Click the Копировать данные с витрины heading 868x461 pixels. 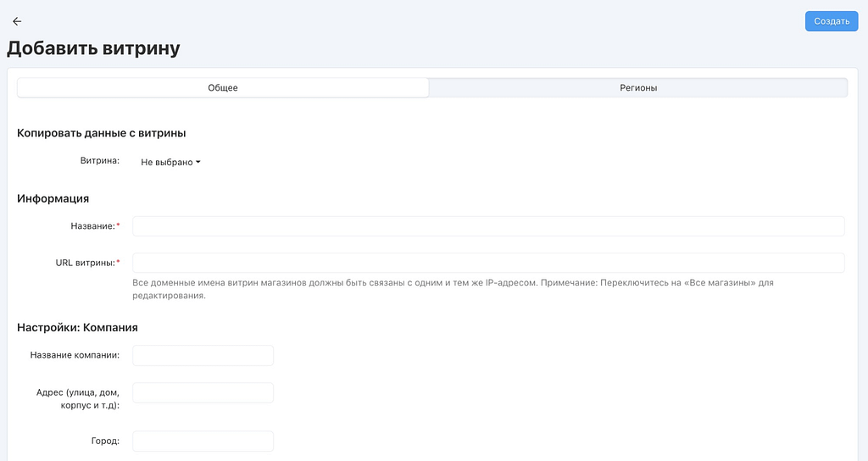pyautogui.click(x=101, y=133)
